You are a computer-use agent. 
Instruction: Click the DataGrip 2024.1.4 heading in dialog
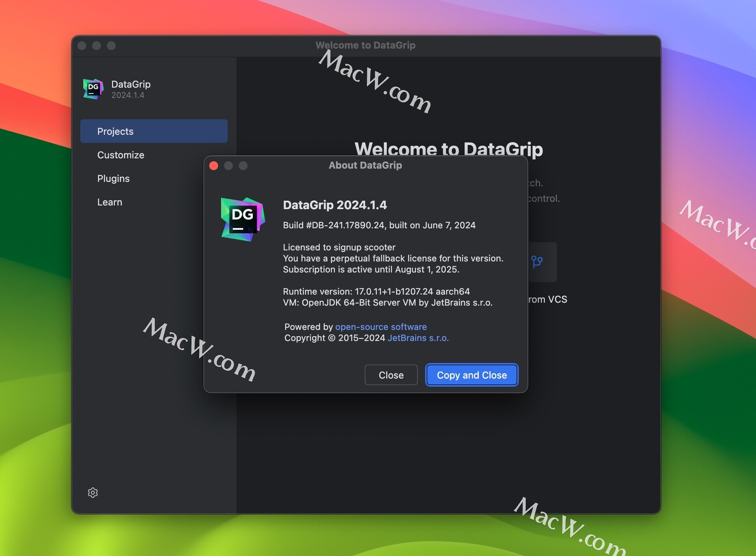tap(335, 205)
